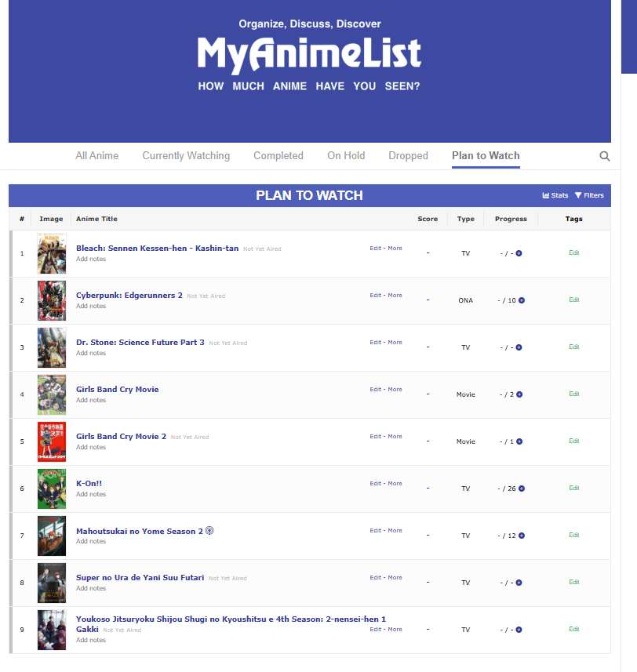Edit tags for Girls Band Cry Movie 2

tap(574, 441)
